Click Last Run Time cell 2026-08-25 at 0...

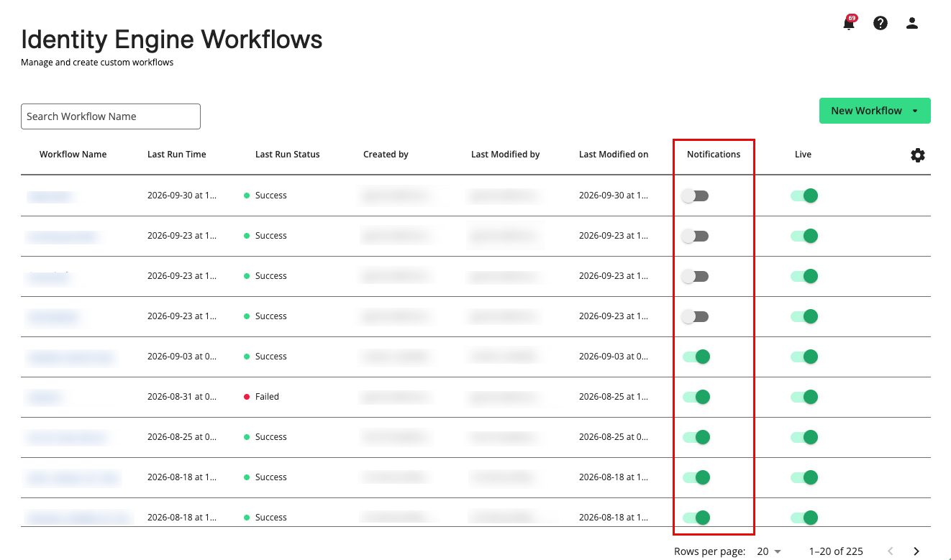click(x=182, y=437)
